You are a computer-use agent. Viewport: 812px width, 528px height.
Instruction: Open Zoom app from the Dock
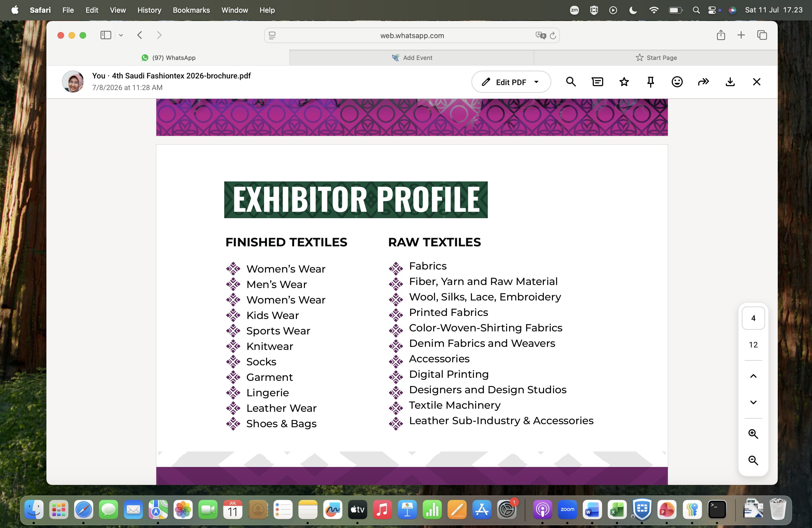567,509
